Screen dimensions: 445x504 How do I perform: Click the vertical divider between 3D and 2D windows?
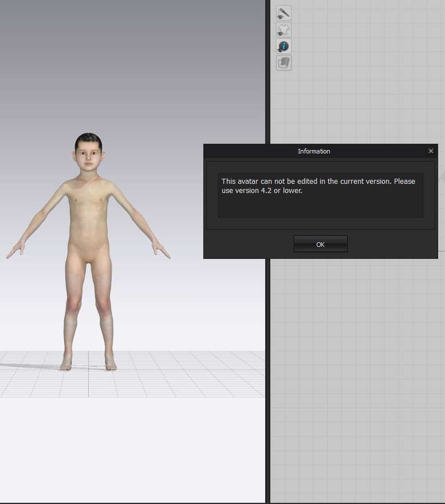point(267,344)
